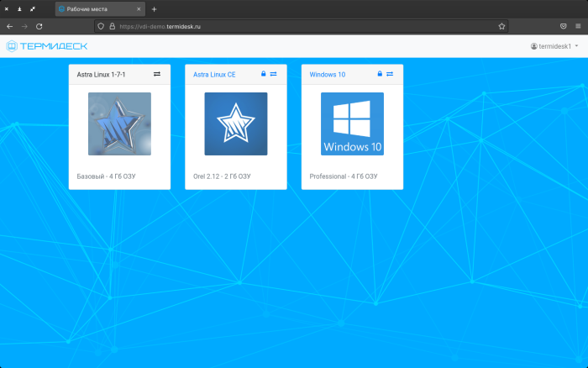The width and height of the screenshot is (588, 368).
Task: Expand the termidesk1 user dropdown
Action: (x=554, y=46)
